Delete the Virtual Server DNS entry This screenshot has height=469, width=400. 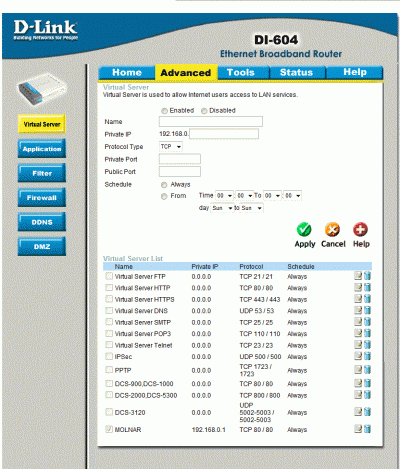point(367,310)
